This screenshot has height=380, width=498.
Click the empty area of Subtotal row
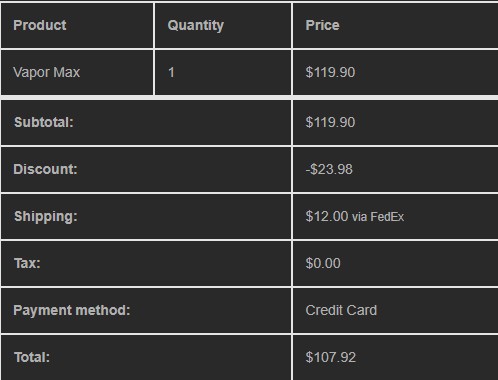[183, 122]
